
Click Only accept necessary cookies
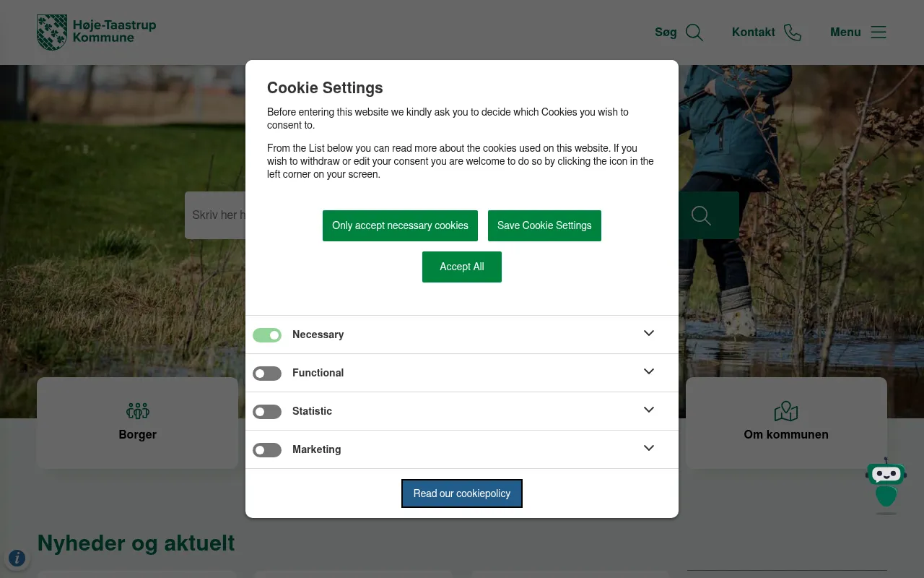400,225
